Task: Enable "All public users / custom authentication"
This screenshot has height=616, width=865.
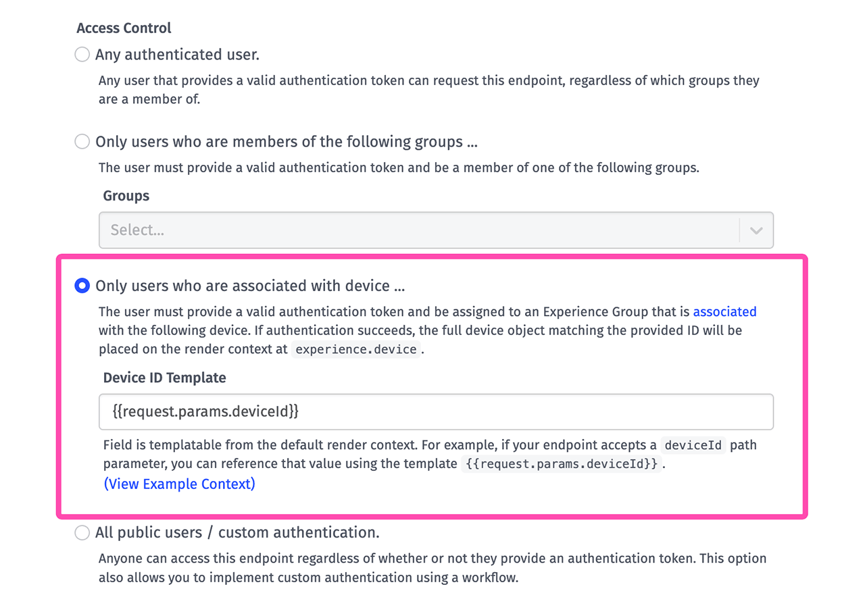Action: (x=82, y=532)
